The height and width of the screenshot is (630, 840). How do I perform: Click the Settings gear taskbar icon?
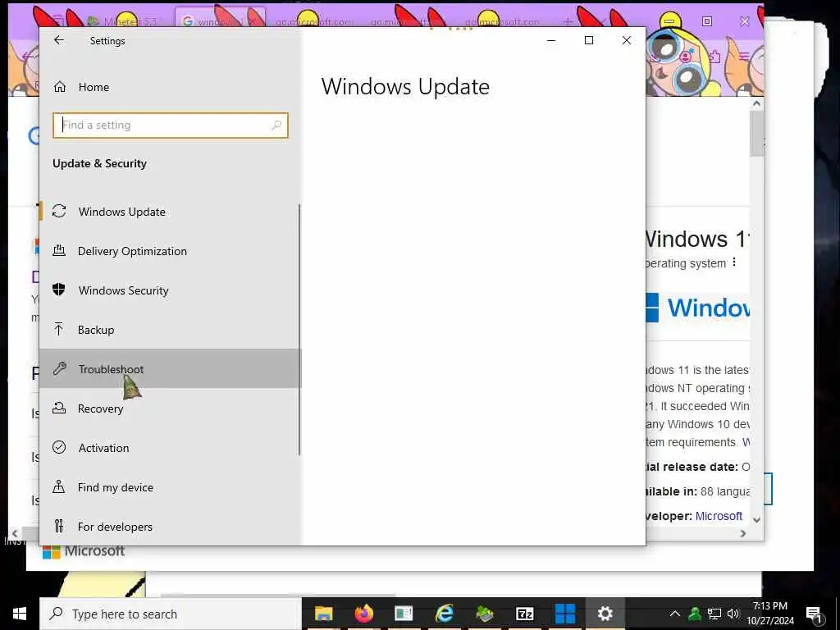click(605, 614)
